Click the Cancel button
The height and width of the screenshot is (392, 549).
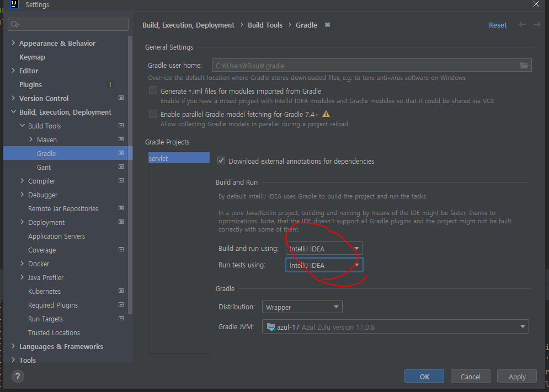(470, 377)
